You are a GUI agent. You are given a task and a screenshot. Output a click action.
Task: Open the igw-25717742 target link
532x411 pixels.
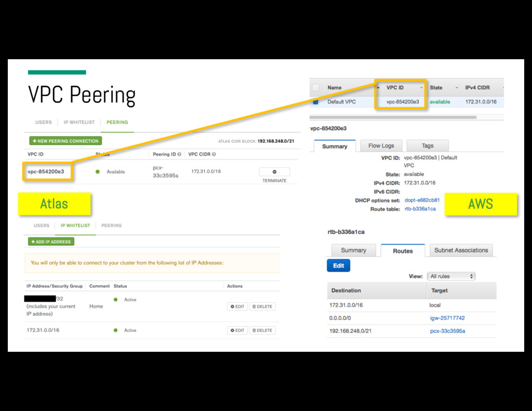point(447,318)
